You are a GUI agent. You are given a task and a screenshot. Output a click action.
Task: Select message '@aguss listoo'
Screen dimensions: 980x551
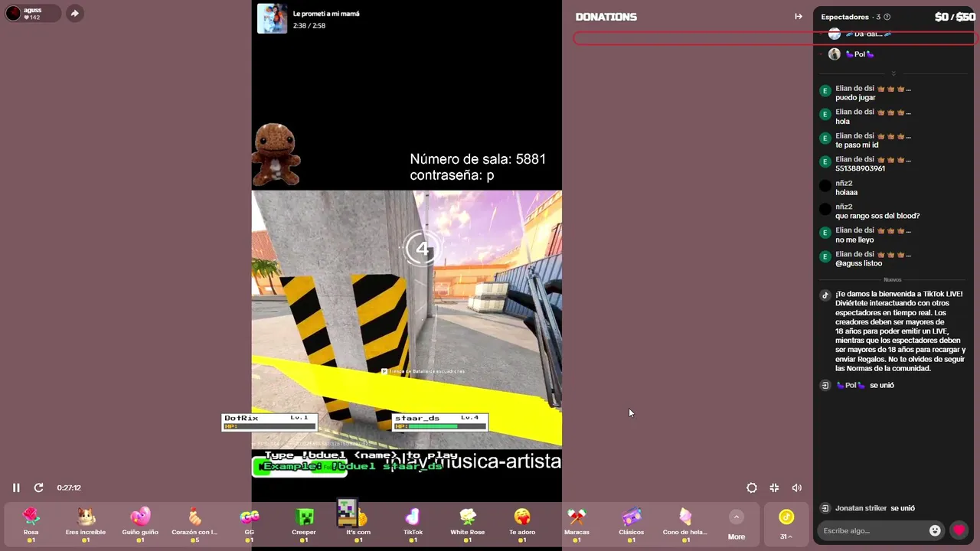click(858, 263)
